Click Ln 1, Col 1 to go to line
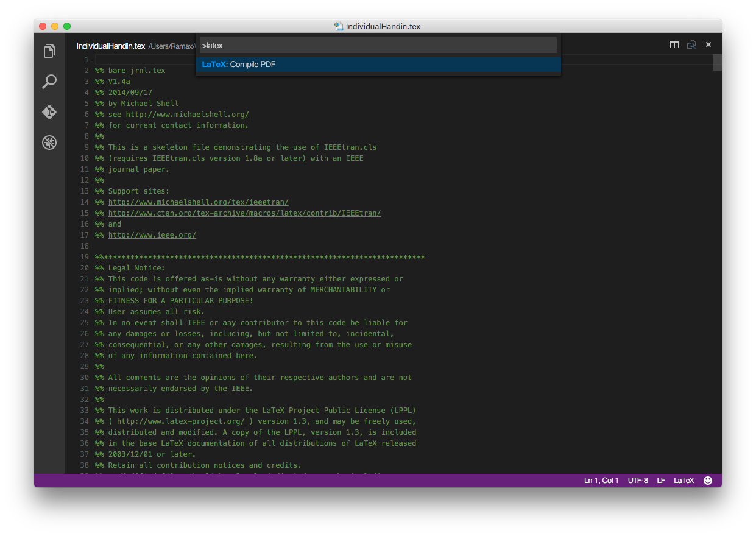 (x=601, y=480)
